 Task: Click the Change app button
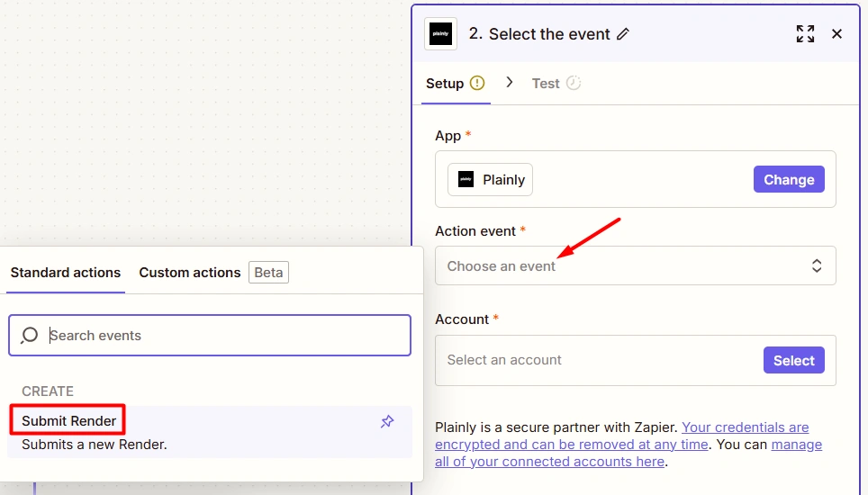click(789, 179)
